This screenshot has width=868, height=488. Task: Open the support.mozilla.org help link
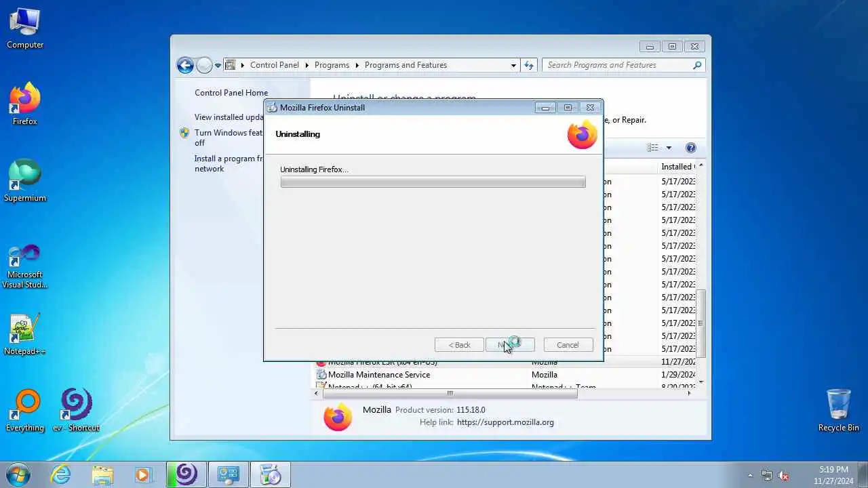pyautogui.click(x=505, y=422)
